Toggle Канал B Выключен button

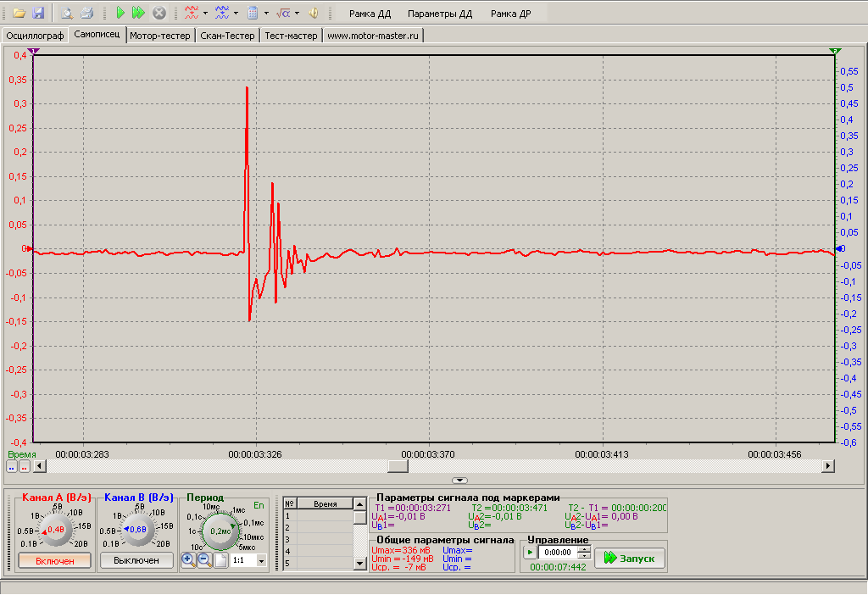(x=136, y=560)
